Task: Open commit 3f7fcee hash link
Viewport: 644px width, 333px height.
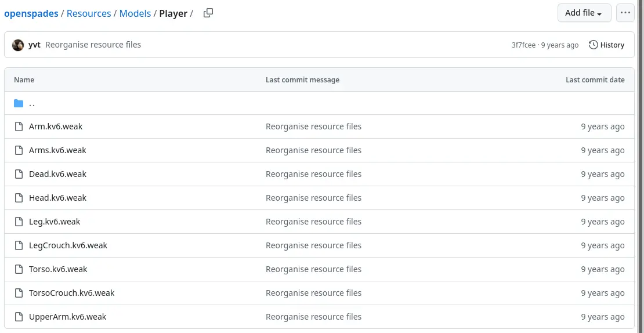Action: (523, 45)
